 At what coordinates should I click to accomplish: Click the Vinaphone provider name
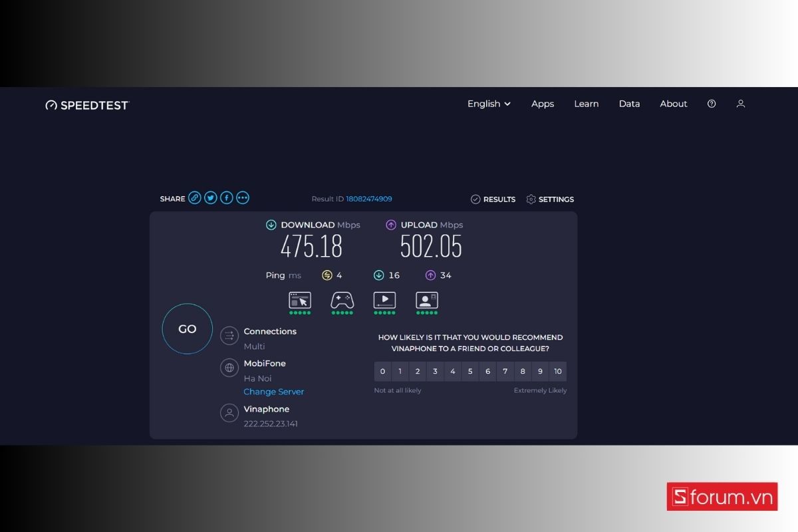pyautogui.click(x=267, y=409)
